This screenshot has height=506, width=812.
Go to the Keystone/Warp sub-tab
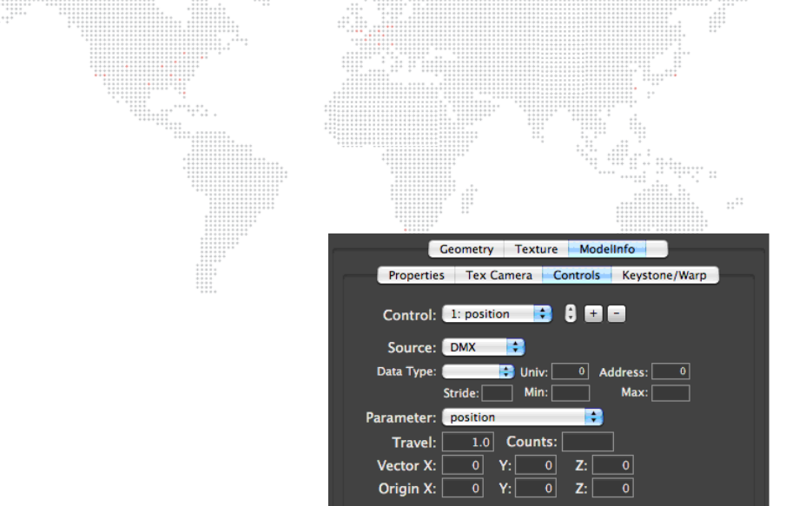coord(664,275)
